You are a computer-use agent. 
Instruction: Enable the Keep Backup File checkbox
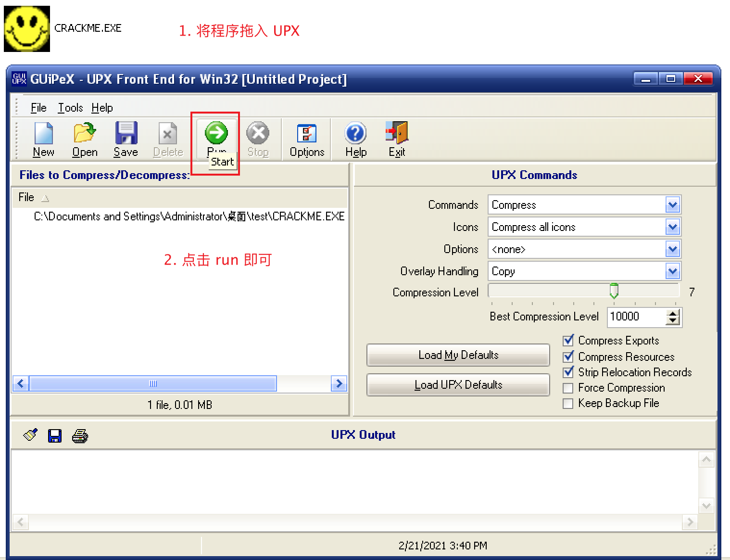568,403
